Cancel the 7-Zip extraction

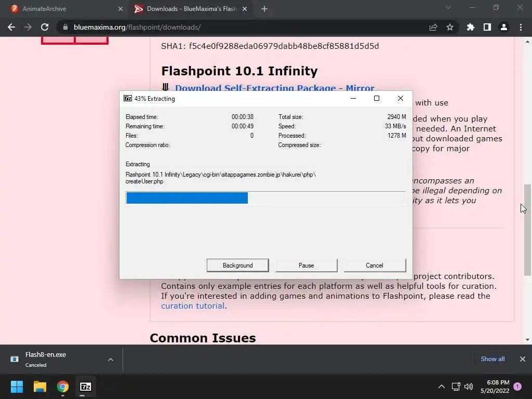click(x=375, y=265)
